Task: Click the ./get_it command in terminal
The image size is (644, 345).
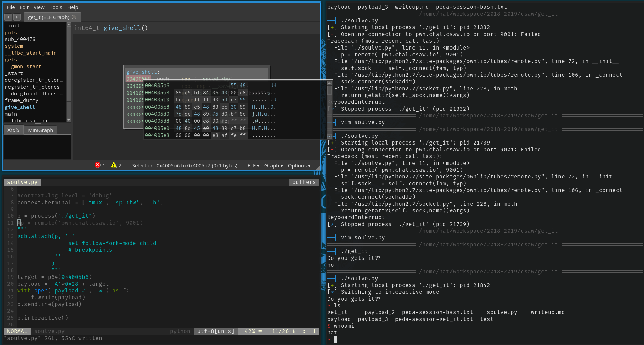Action: click(354, 251)
